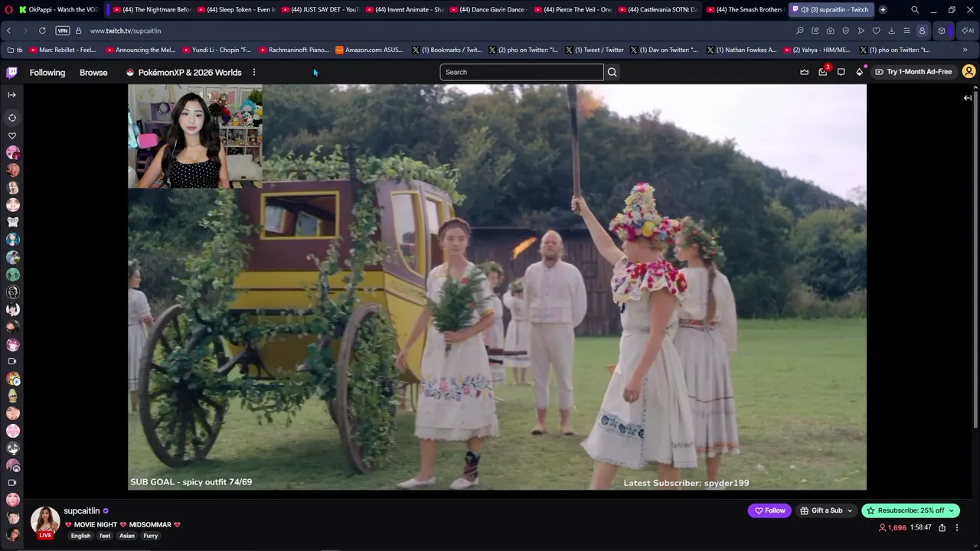980x551 pixels.
Task: Reload the page
Action: (42, 31)
